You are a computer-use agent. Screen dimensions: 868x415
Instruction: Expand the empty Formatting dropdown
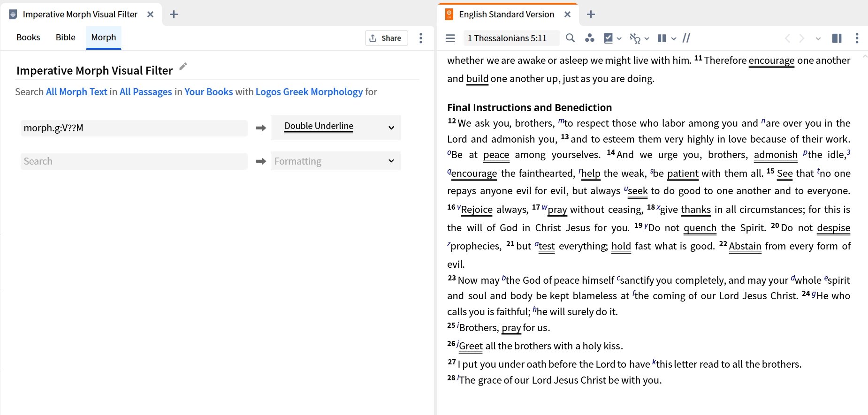391,161
